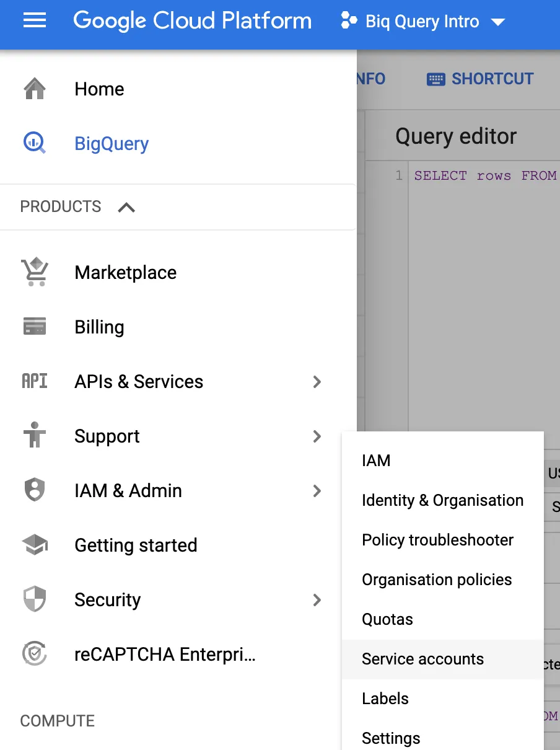
Task: Open the Biq Query Intro project dropdown
Action: [x=424, y=22]
